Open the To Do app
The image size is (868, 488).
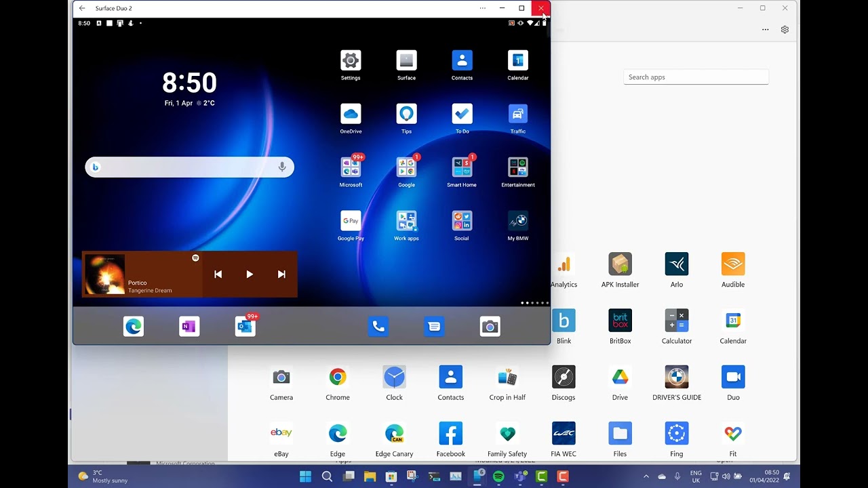(x=462, y=114)
